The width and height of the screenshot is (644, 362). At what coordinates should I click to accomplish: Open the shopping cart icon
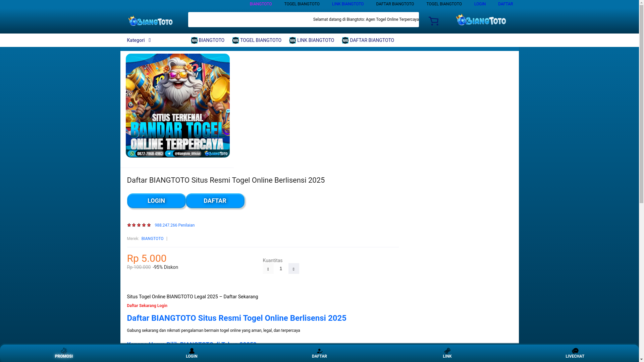[x=433, y=21]
